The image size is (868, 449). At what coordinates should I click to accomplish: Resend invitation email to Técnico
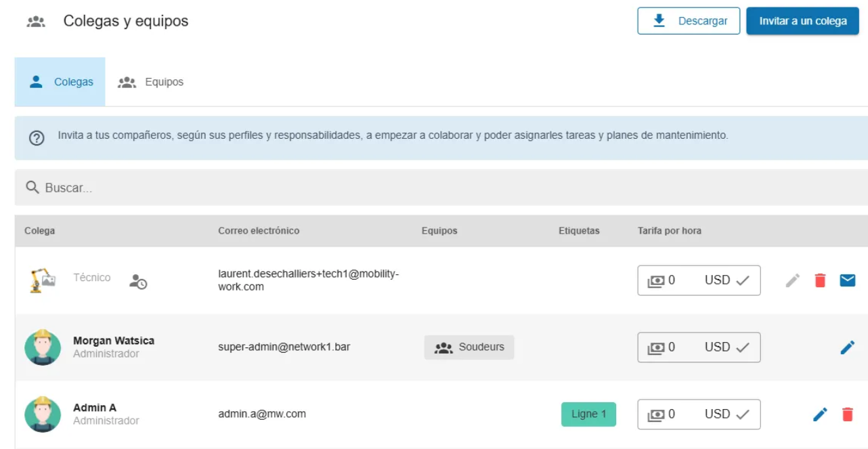pos(848,280)
